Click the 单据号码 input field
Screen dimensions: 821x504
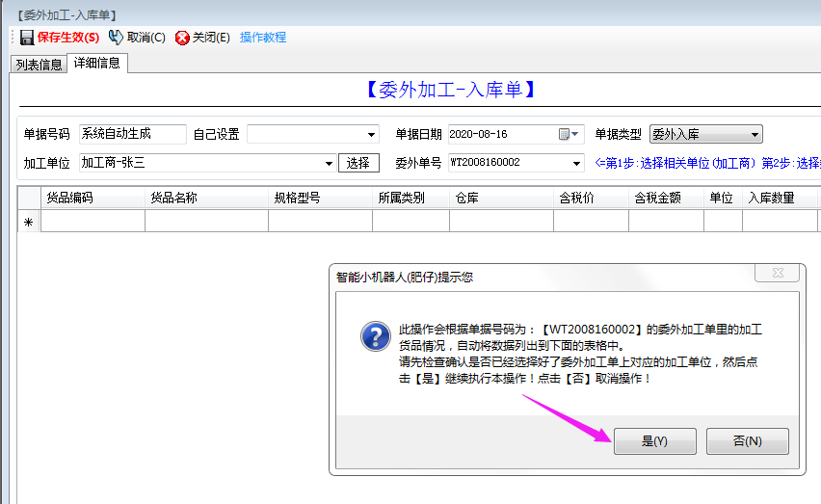point(133,134)
